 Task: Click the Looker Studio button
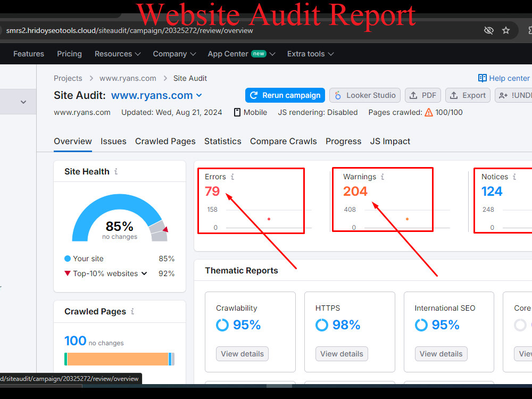click(x=365, y=95)
